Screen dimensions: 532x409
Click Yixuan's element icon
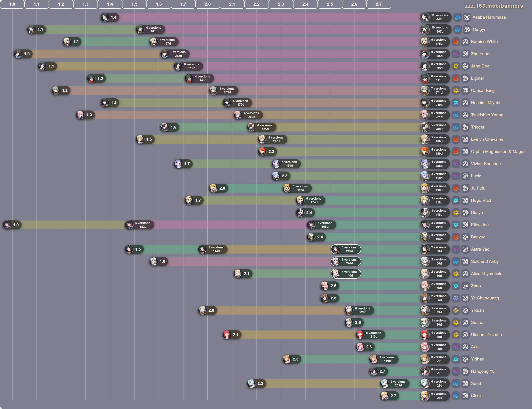(x=456, y=310)
